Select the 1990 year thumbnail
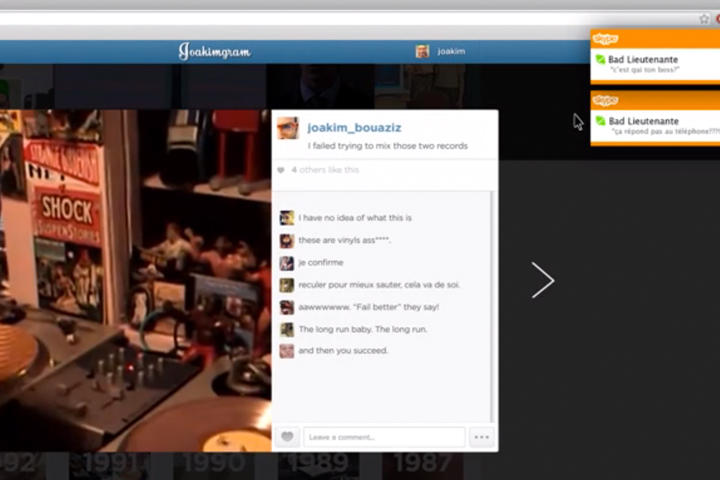Viewport: 720px width, 480px height. [212, 465]
